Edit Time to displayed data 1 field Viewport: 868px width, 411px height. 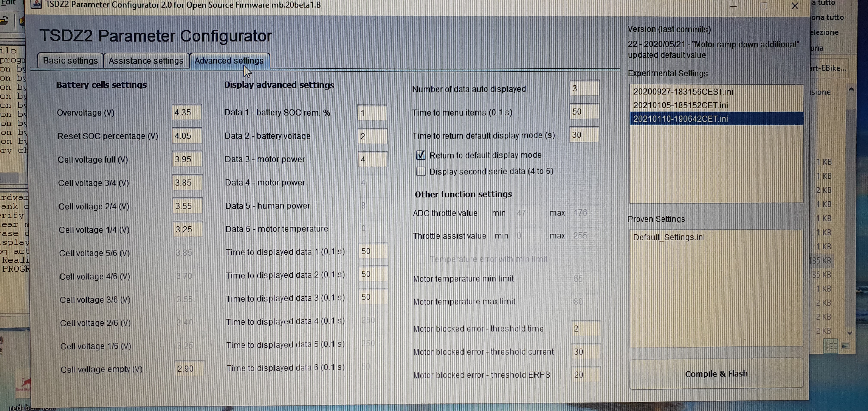tap(373, 251)
